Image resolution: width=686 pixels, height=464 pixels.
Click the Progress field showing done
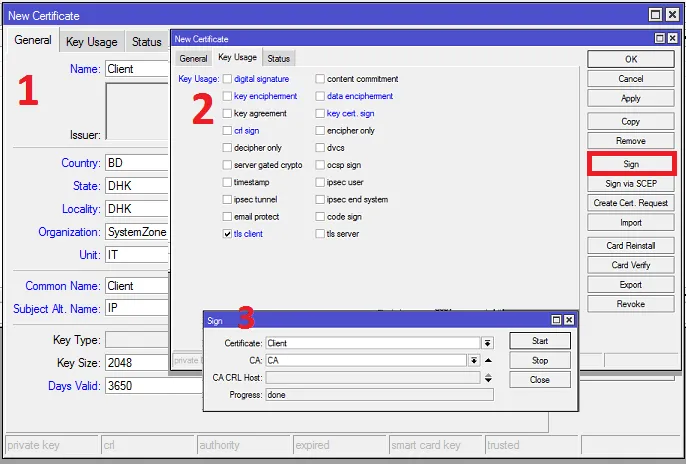(379, 395)
